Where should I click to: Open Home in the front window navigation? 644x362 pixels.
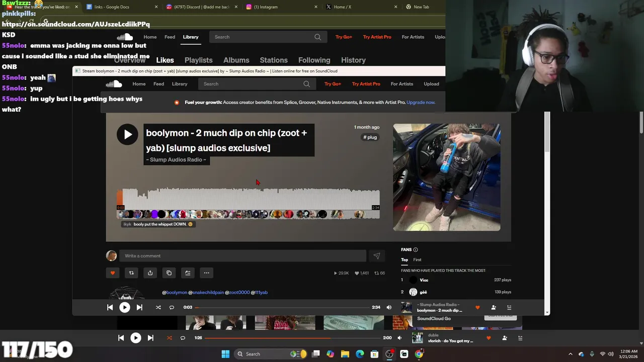click(139, 84)
